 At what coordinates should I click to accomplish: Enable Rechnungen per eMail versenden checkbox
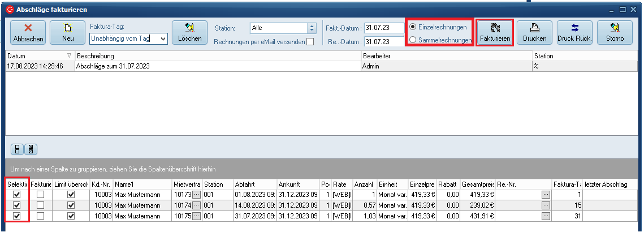(310, 42)
